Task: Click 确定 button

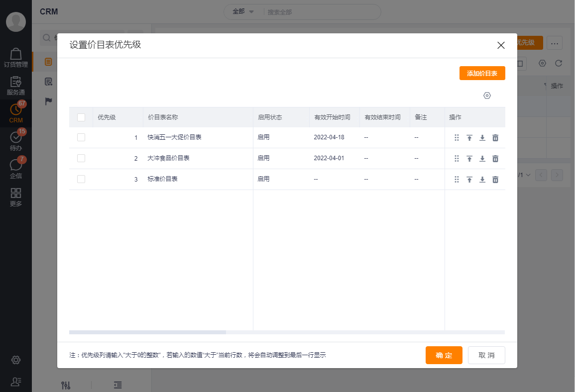Action: point(444,355)
